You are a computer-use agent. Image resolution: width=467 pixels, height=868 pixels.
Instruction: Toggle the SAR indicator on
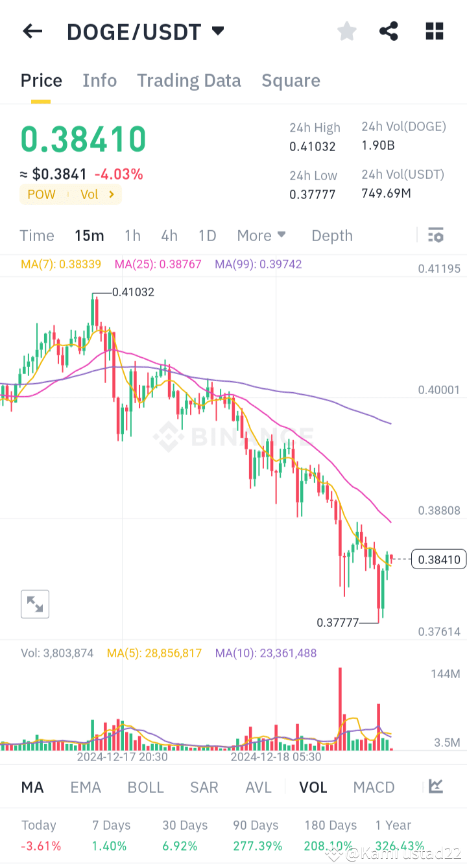coord(204,786)
